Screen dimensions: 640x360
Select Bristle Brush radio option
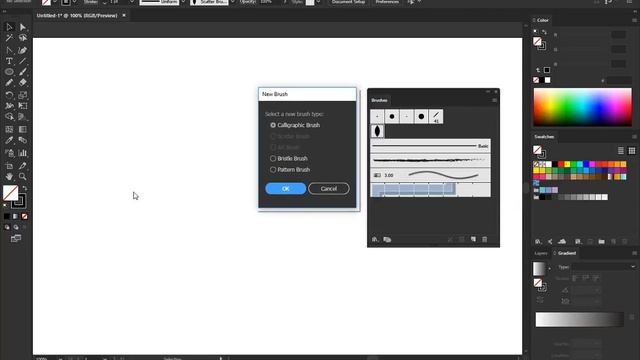[273, 158]
